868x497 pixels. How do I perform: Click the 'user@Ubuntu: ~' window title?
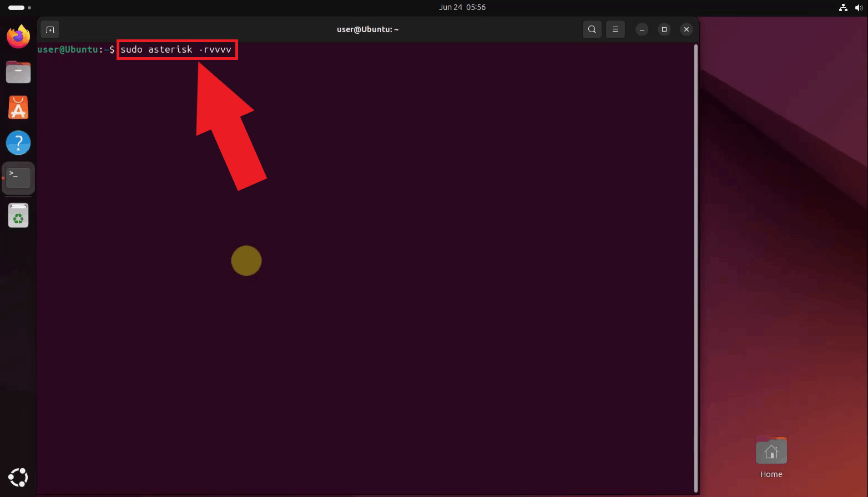[x=367, y=29]
